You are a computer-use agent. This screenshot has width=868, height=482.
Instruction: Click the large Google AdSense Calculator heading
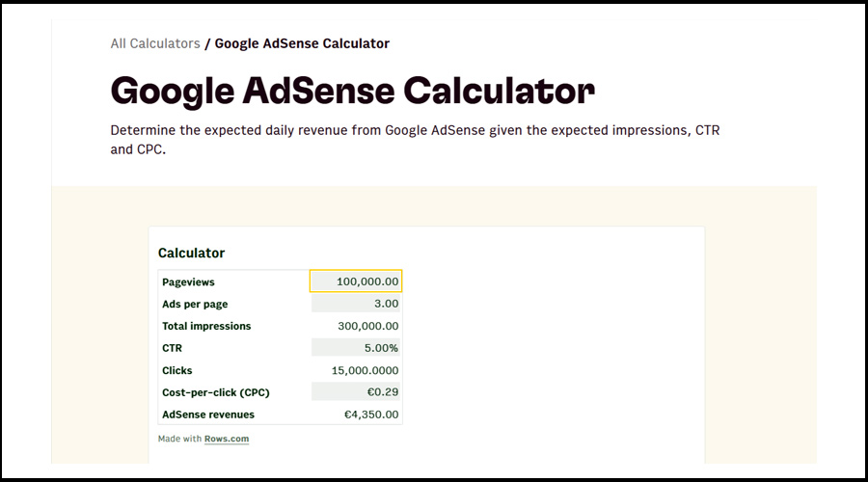point(352,90)
